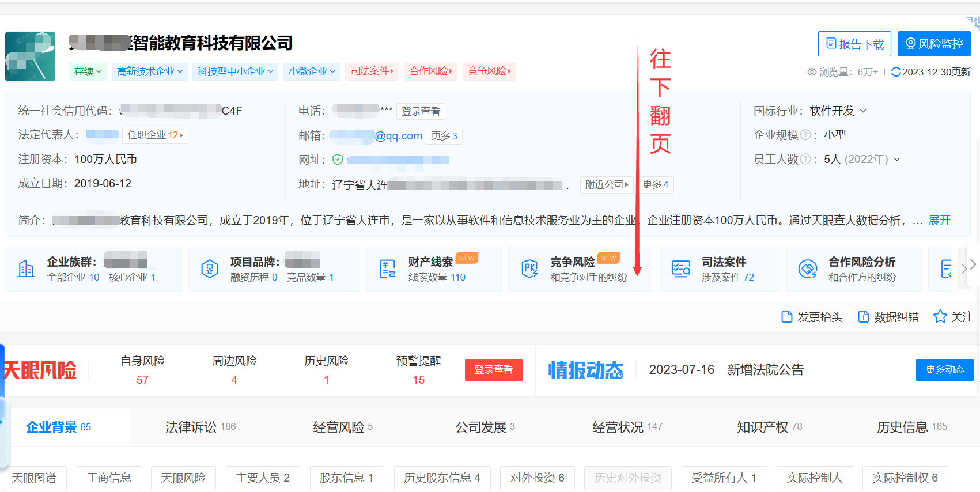The height and width of the screenshot is (492, 980).
Task: Expand the 科技型中小企业 tag dropdown
Action: click(x=235, y=71)
